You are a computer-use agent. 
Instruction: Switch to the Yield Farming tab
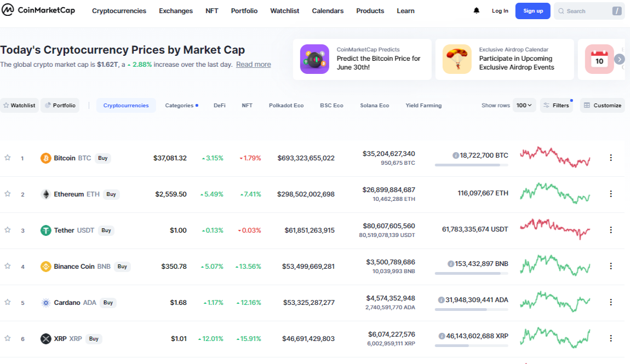[423, 105]
